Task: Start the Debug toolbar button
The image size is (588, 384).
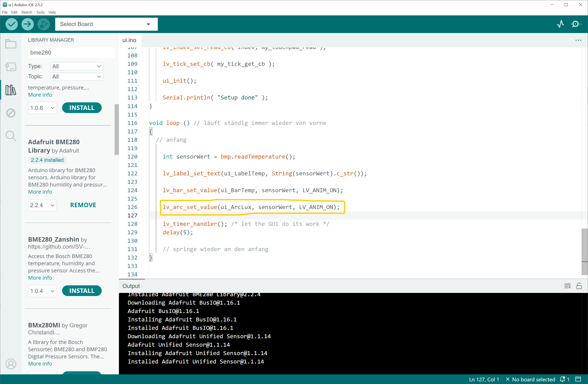Action: click(x=43, y=24)
